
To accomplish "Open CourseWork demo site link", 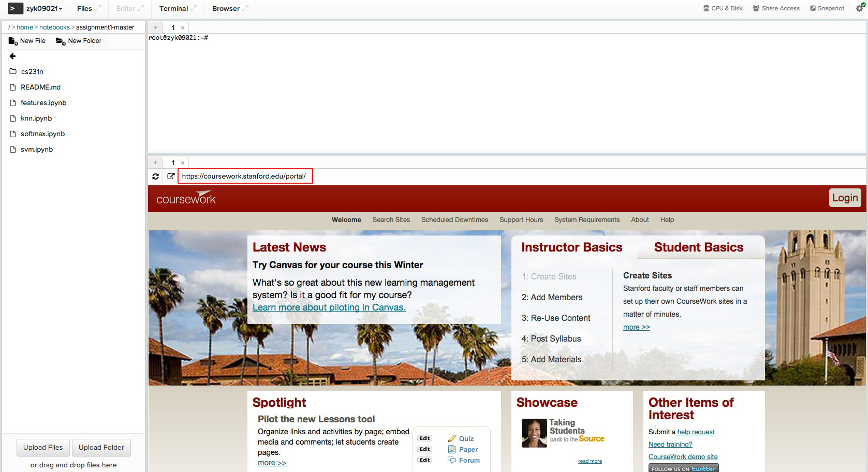I will pos(683,457).
